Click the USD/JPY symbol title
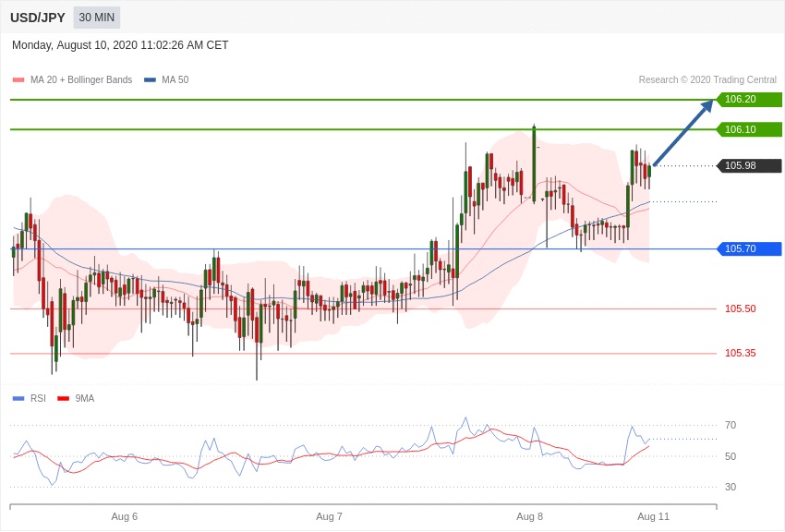 (38, 18)
